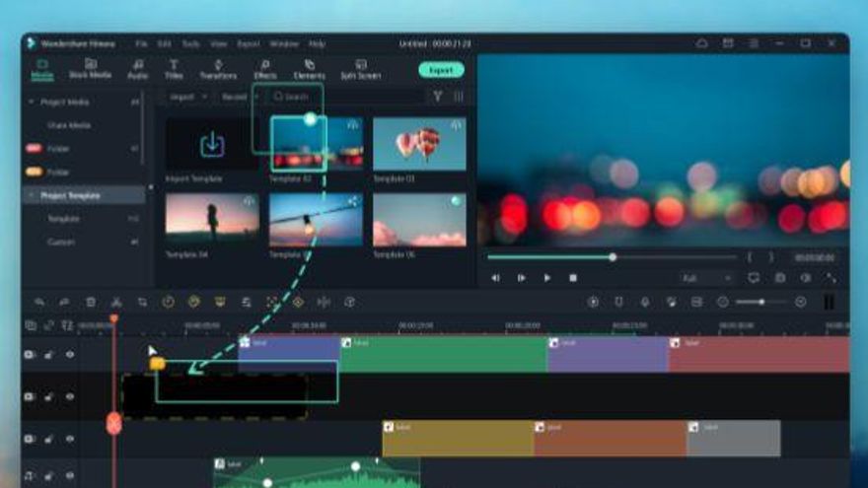868x488 pixels.
Task: Click the filter funnel icon in the media panel
Action: coord(437,97)
